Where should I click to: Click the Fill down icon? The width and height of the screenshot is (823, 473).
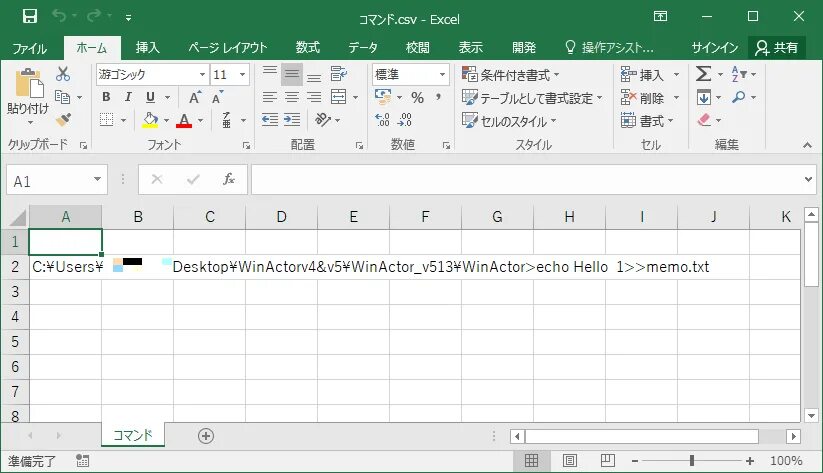[x=704, y=97]
